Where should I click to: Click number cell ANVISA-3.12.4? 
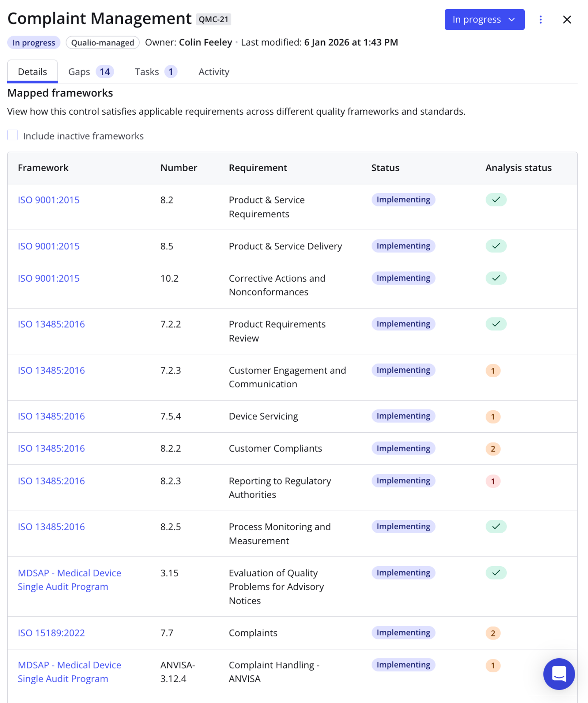pyautogui.click(x=178, y=672)
